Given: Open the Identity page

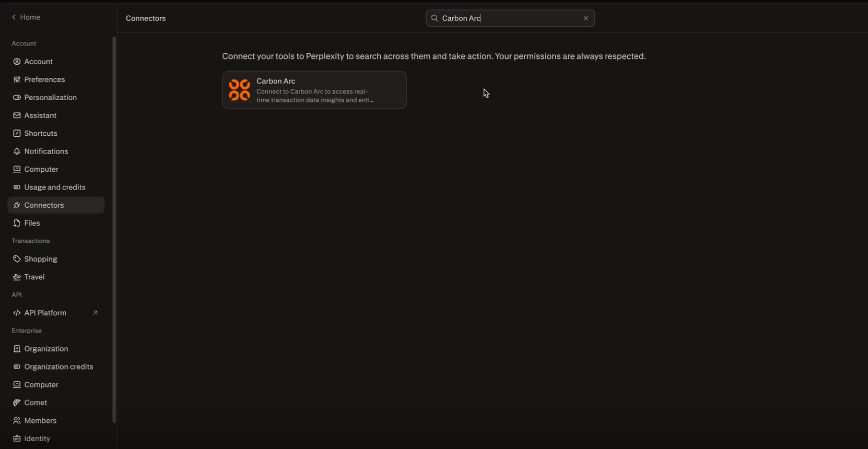Looking at the screenshot, I should (x=56, y=439).
